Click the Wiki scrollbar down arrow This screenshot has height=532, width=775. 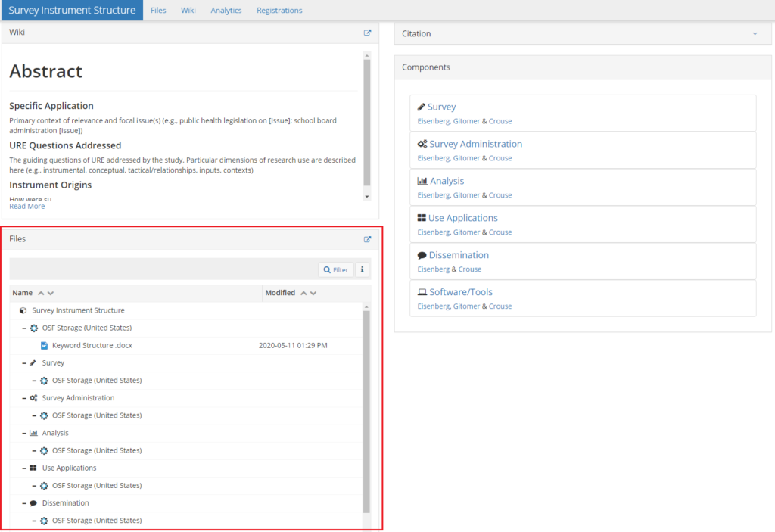coord(367,196)
